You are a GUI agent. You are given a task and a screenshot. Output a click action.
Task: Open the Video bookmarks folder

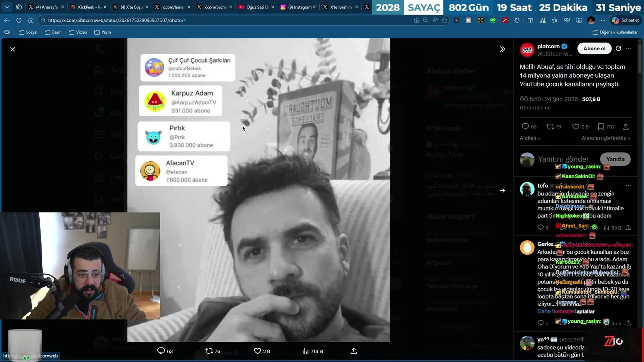point(78,32)
